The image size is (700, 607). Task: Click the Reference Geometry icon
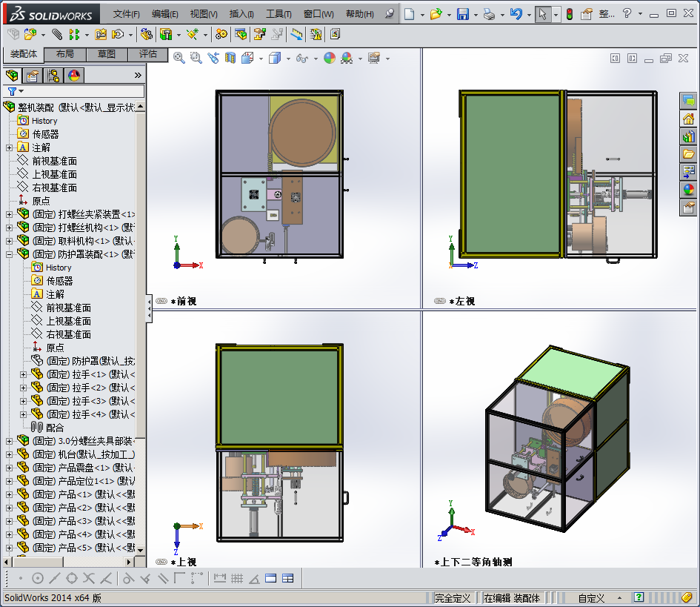(x=193, y=34)
